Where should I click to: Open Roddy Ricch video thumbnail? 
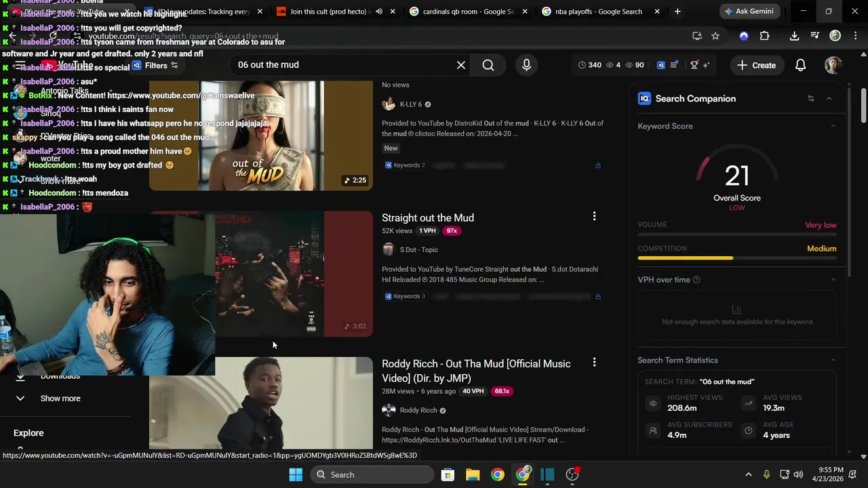tap(261, 403)
